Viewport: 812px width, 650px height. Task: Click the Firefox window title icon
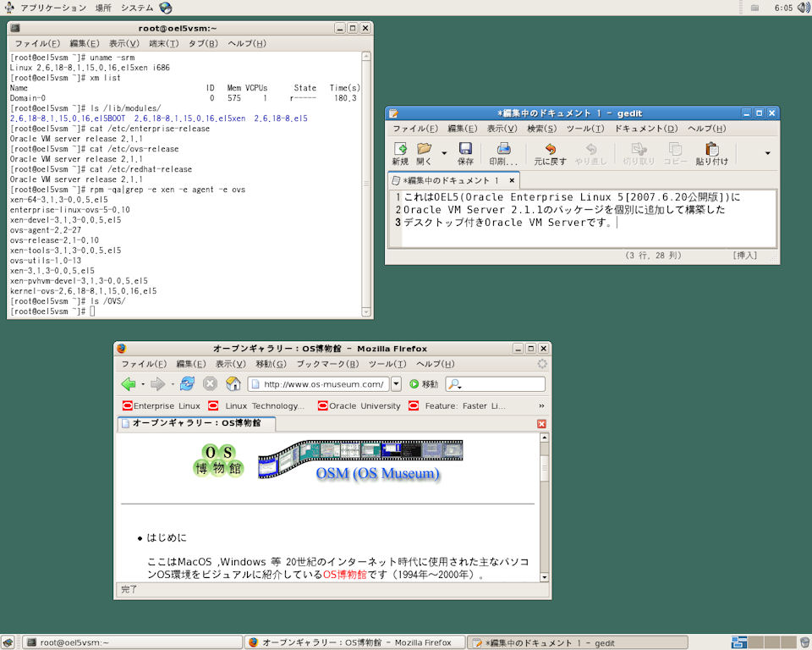[x=122, y=349]
